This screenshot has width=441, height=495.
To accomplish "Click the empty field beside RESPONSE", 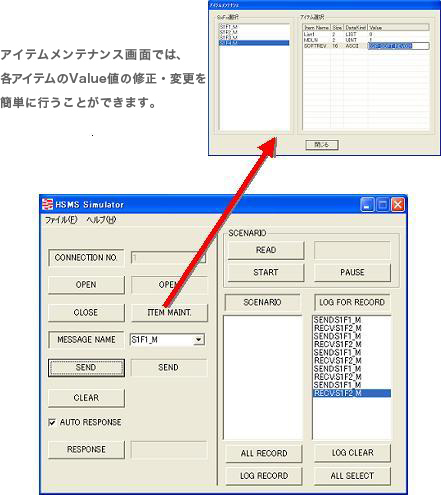I will point(169,450).
